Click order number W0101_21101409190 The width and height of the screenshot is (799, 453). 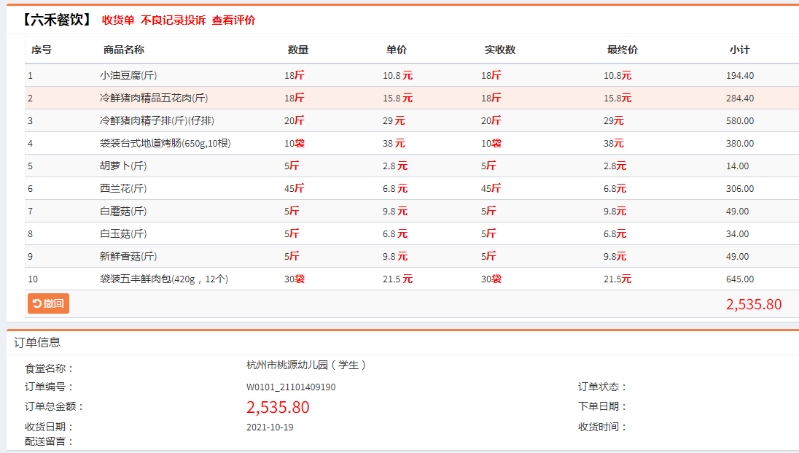tap(291, 387)
